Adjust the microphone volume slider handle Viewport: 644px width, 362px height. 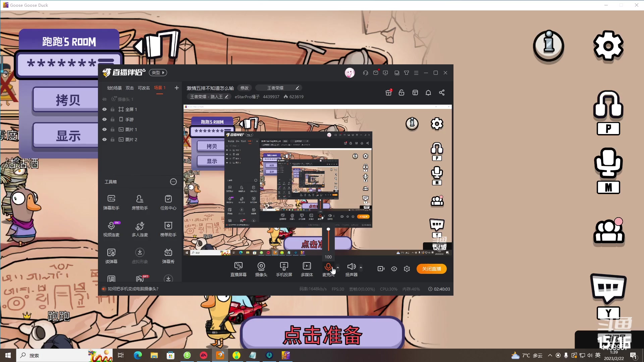click(x=328, y=229)
